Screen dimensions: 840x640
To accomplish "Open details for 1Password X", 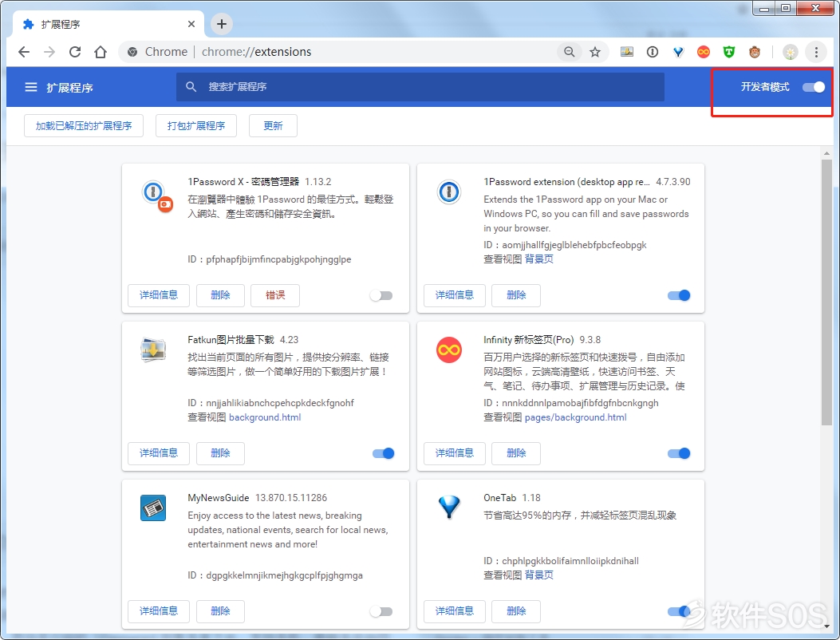I will tap(159, 295).
